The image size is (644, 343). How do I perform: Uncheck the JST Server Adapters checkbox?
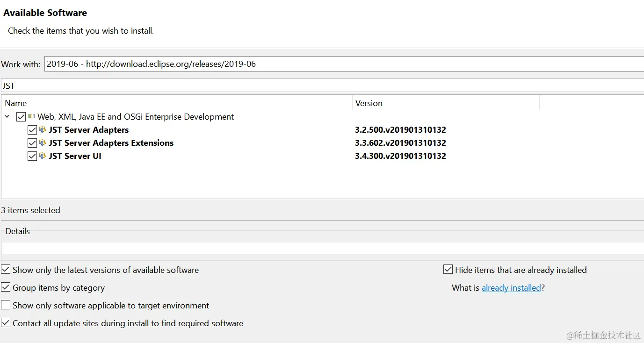click(32, 130)
